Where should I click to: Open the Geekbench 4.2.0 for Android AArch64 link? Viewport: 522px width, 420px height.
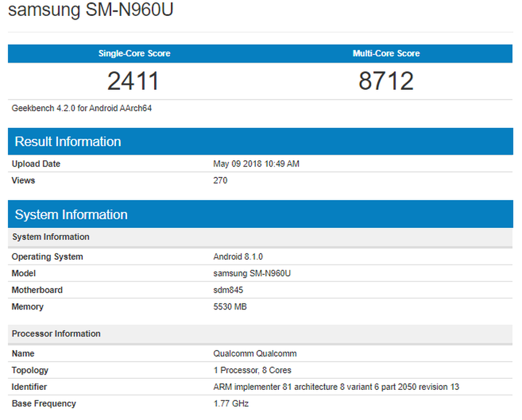82,108
